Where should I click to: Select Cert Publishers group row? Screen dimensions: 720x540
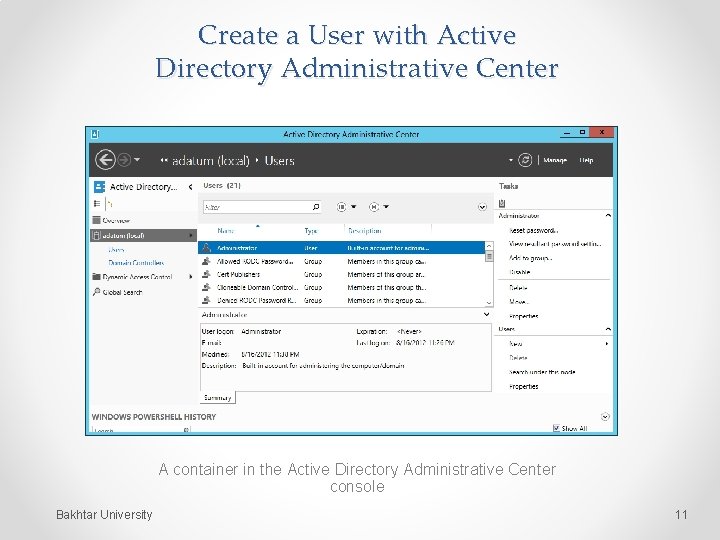pos(341,275)
